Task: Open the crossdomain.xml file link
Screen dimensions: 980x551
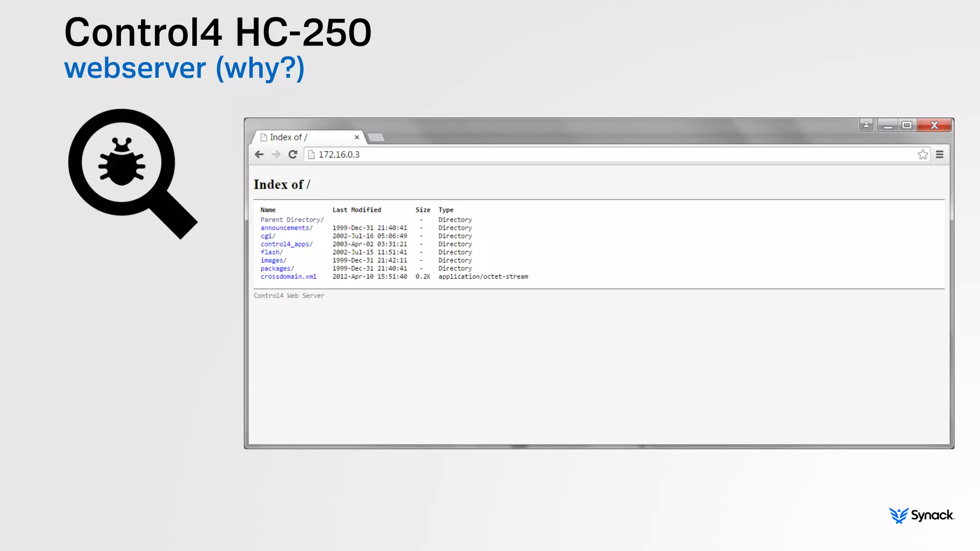Action: click(x=288, y=277)
